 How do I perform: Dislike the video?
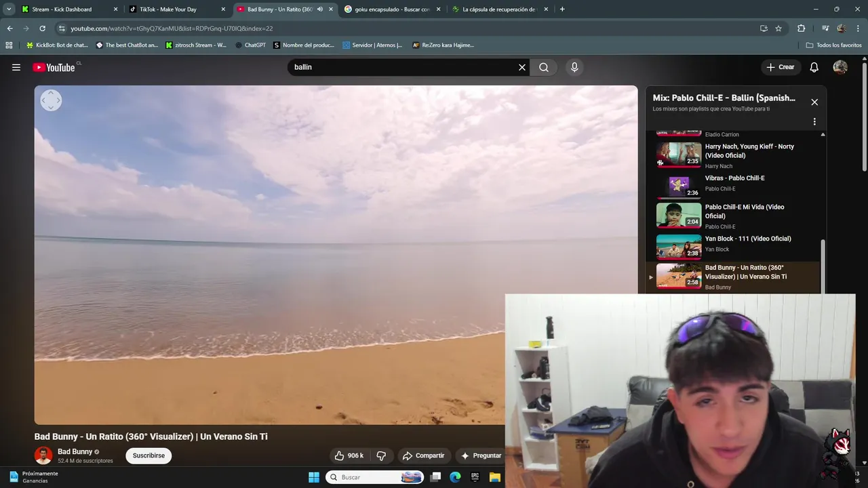[381, 455]
